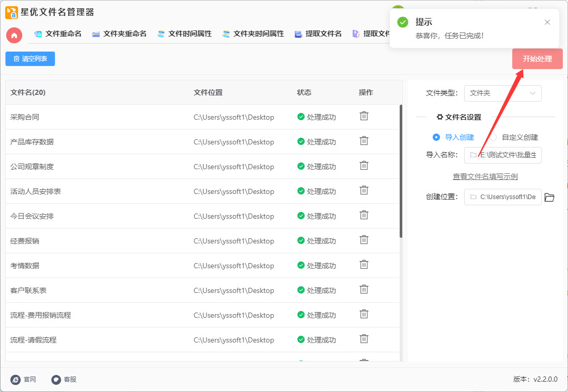Select the 考情数据 file name
The image size is (568, 392).
[25, 266]
